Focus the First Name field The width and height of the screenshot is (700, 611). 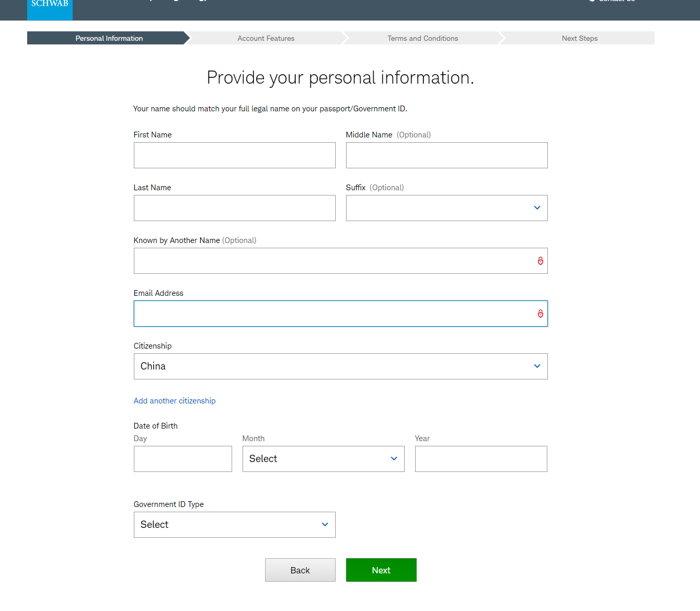[x=234, y=155]
